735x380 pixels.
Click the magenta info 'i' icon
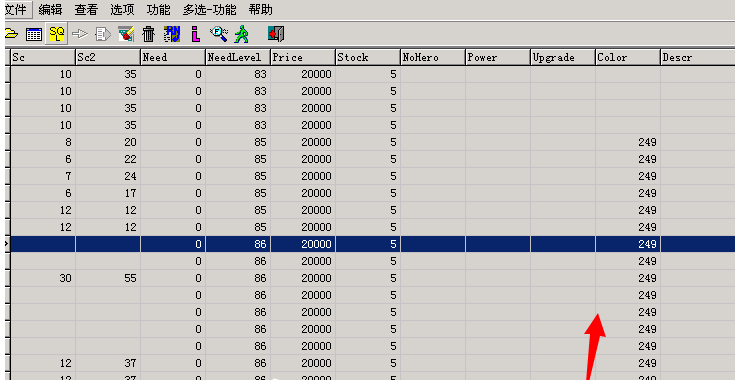click(x=195, y=34)
